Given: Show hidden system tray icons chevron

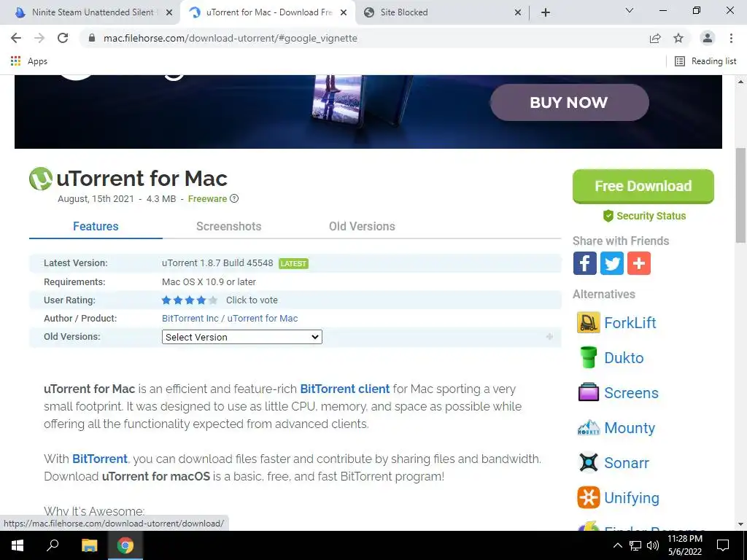Looking at the screenshot, I should click(x=617, y=545).
